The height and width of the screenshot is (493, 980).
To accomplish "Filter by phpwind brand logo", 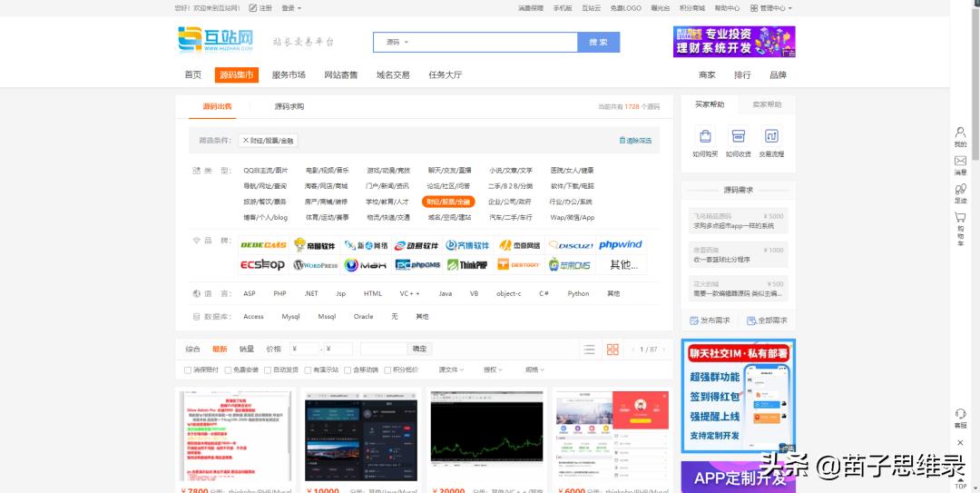I will (x=621, y=245).
